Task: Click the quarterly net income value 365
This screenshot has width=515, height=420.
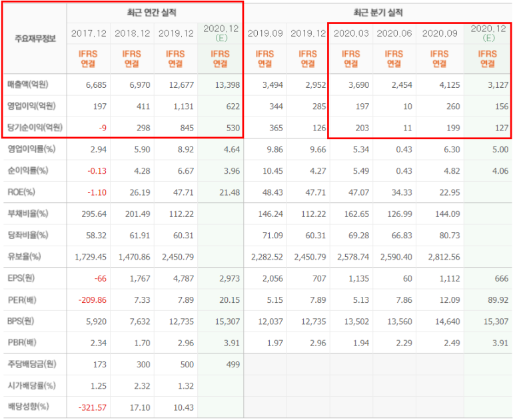Action: click(x=276, y=128)
